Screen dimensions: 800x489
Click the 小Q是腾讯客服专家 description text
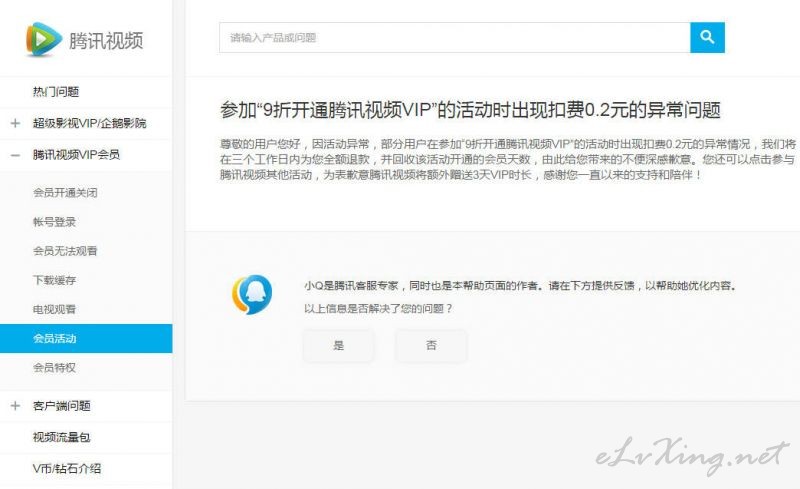click(x=520, y=286)
